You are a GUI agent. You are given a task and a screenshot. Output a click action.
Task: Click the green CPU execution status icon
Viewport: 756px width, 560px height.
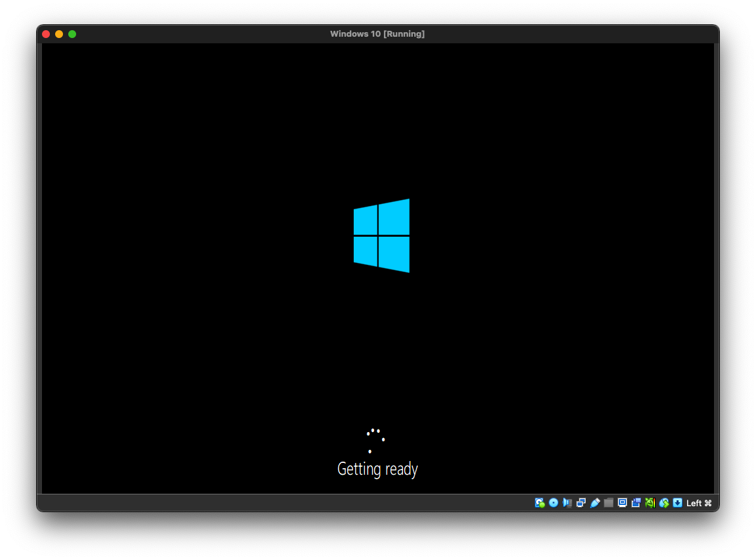coord(650,503)
